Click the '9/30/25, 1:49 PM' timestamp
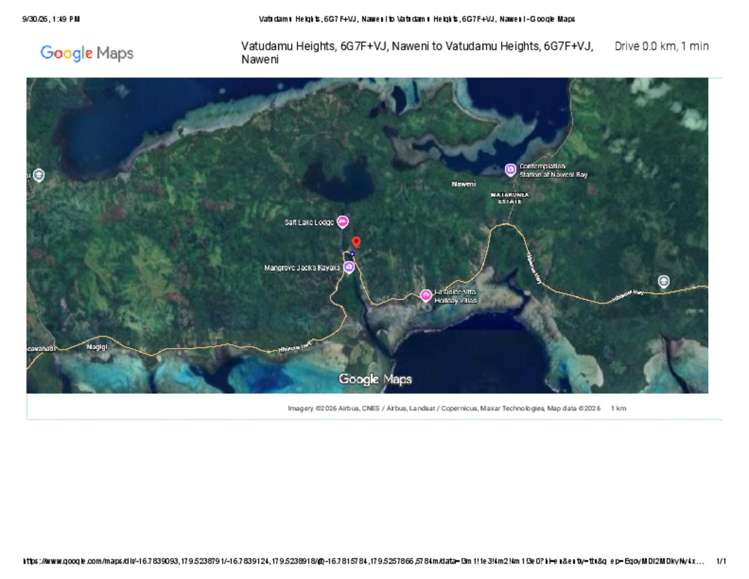The image size is (749, 579). pos(51,19)
